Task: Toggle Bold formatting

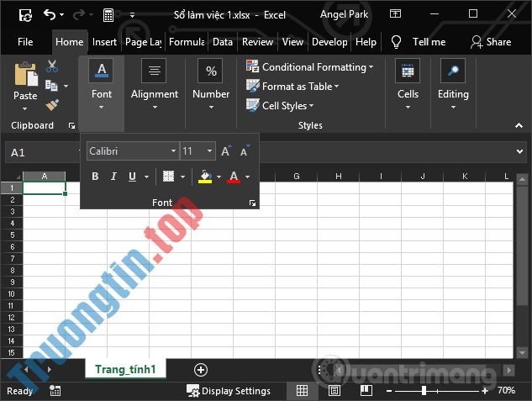Action: [95, 177]
